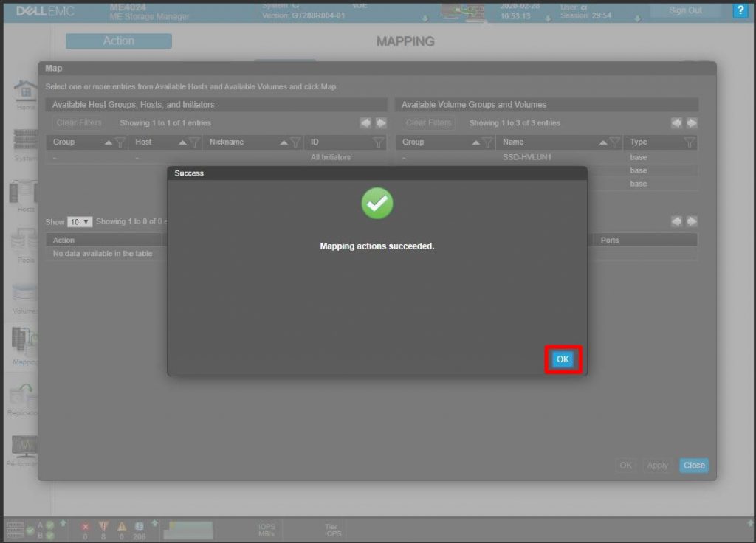Image resolution: width=756 pixels, height=543 pixels.
Task: Filter hosts by the Host column filter icon
Action: tap(194, 142)
